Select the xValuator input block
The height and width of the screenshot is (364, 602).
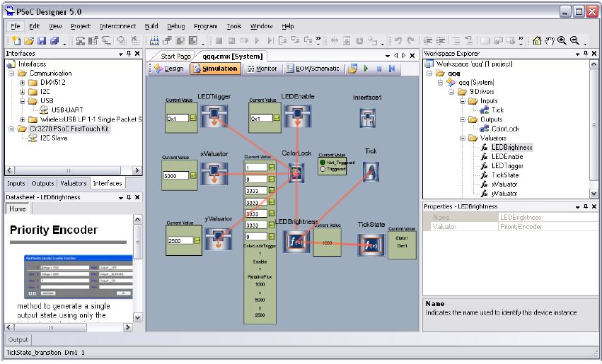coord(214,174)
